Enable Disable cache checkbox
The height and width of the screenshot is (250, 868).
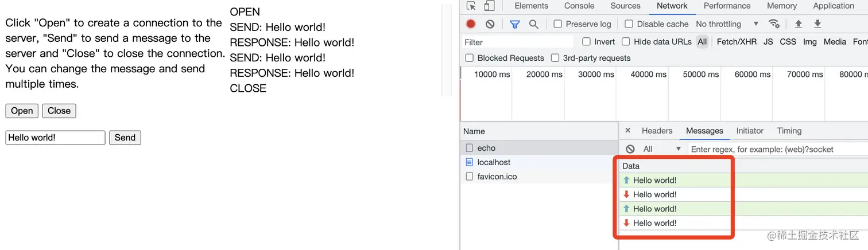pos(629,24)
